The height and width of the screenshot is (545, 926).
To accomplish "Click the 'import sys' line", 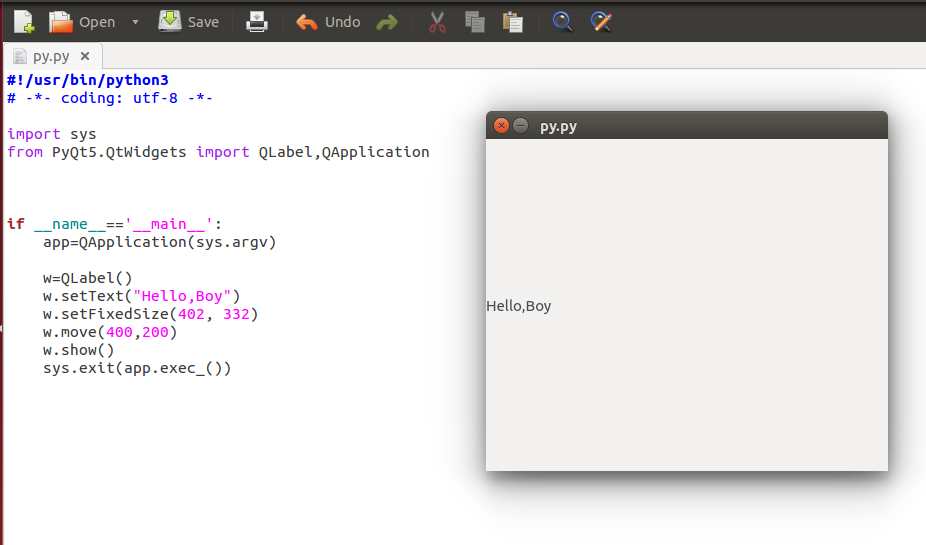I will click(51, 134).
